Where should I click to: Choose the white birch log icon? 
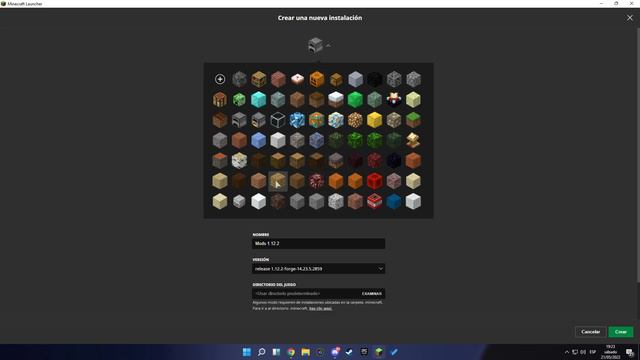point(239,161)
